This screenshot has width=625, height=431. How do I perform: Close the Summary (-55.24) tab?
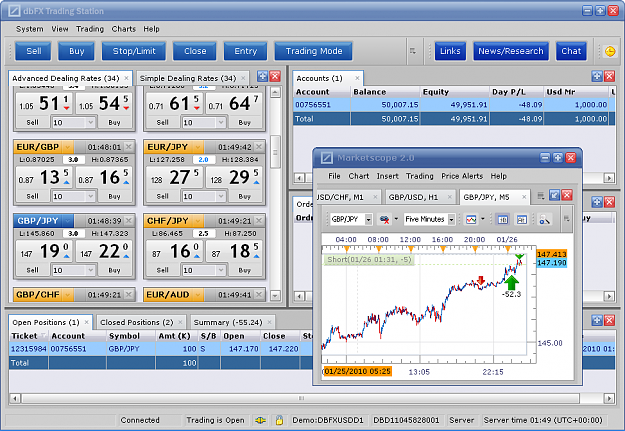coord(269,322)
